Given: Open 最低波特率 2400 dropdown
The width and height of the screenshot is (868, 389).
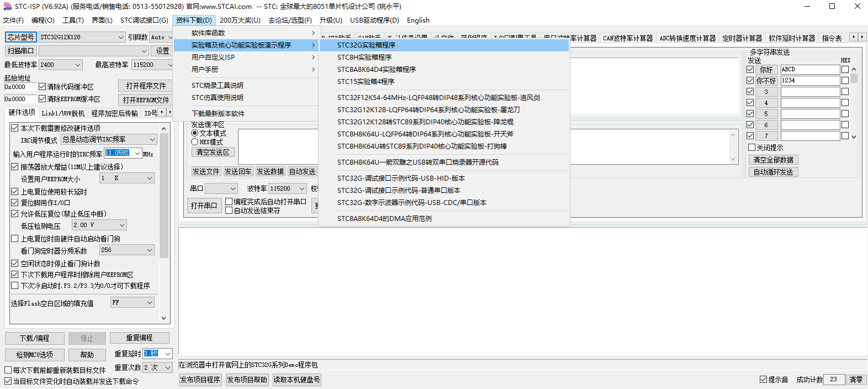Looking at the screenshot, I should [61, 65].
